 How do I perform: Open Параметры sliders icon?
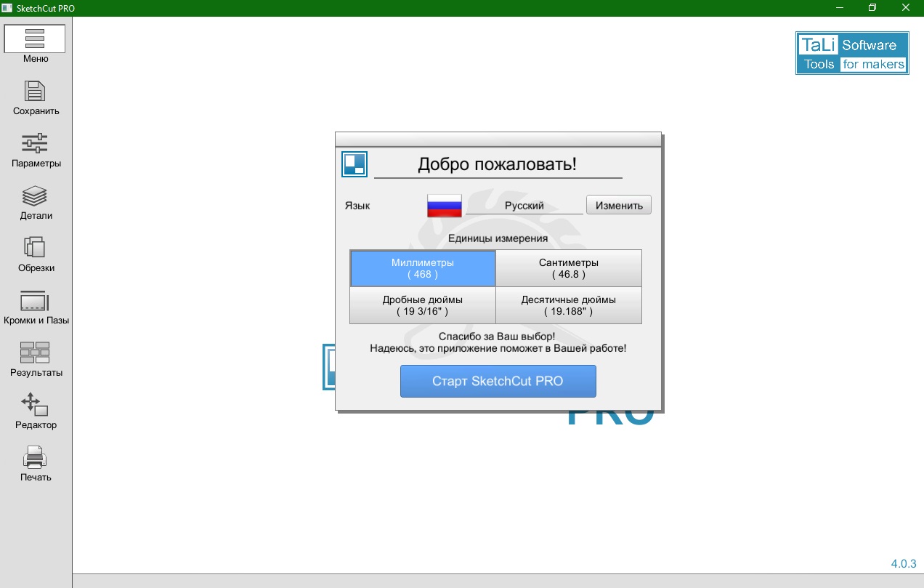(x=36, y=143)
